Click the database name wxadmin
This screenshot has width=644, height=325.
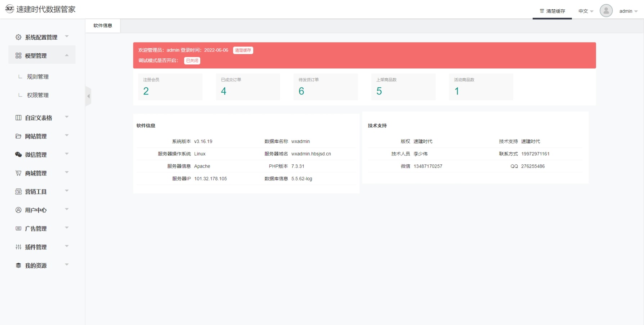301,142
